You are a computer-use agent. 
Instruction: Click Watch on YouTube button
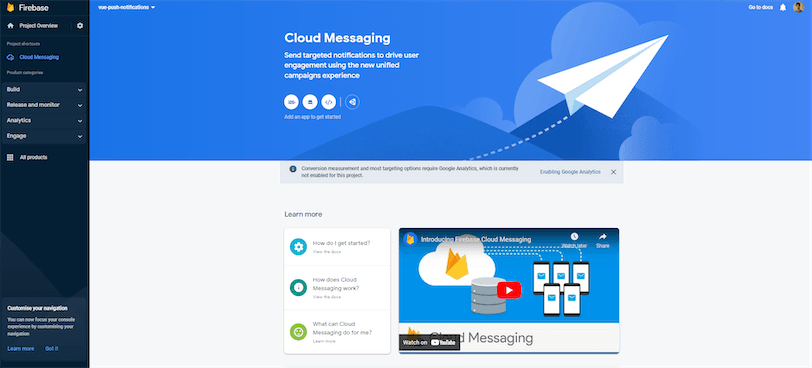[x=429, y=342]
